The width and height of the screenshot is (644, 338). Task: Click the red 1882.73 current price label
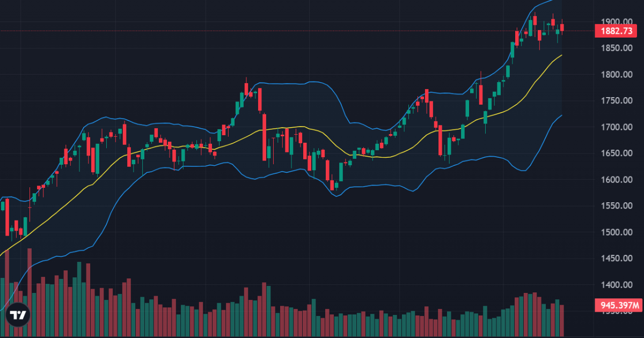pyautogui.click(x=616, y=31)
